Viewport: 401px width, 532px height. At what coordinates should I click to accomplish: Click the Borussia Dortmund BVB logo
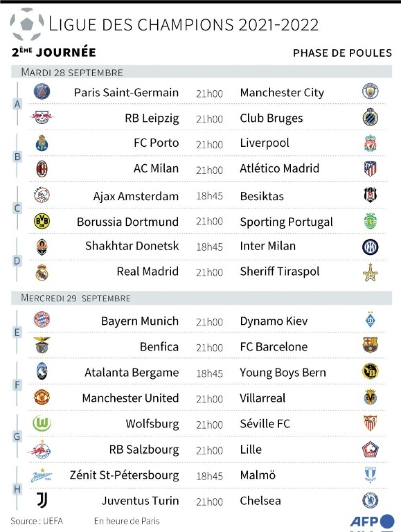pyautogui.click(x=42, y=221)
